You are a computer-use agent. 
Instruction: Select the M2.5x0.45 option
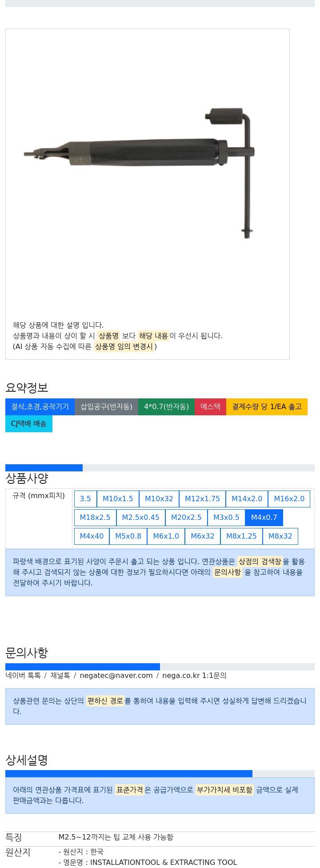point(140,518)
